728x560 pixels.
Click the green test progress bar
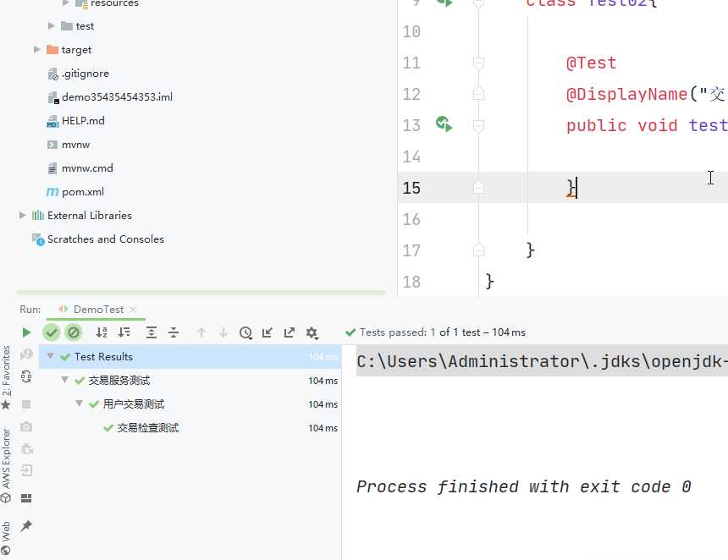coord(201,293)
